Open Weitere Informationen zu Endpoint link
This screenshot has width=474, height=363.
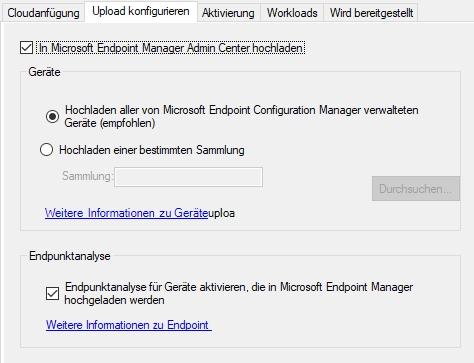129,325
